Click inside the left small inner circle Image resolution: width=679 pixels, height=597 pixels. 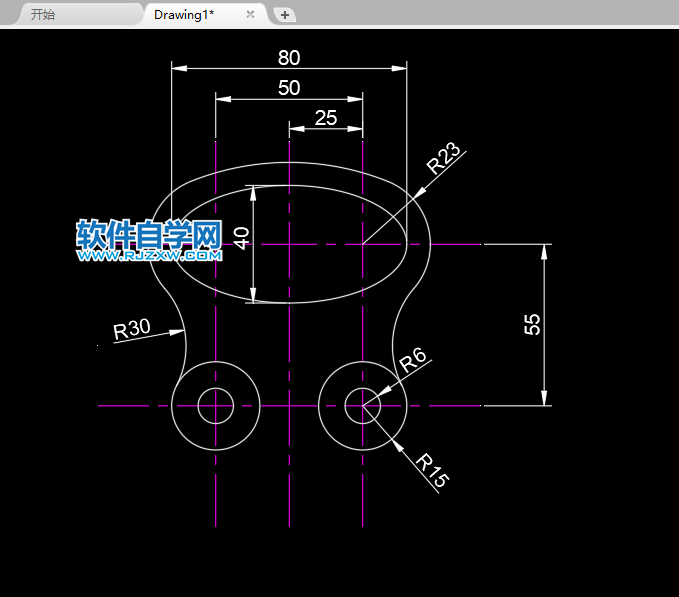coord(216,406)
